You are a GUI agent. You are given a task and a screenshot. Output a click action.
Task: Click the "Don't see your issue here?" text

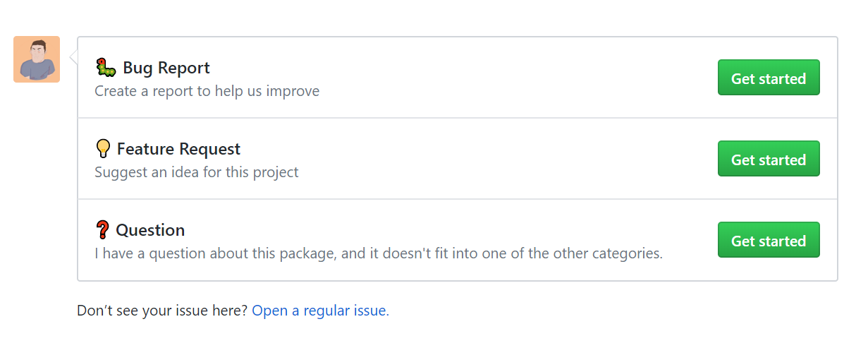[162, 311]
